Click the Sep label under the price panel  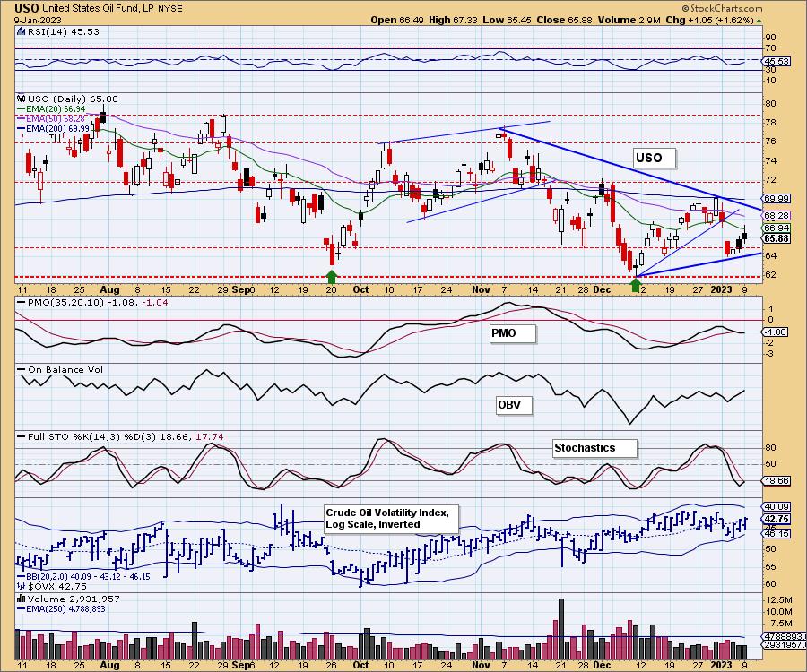(239, 289)
